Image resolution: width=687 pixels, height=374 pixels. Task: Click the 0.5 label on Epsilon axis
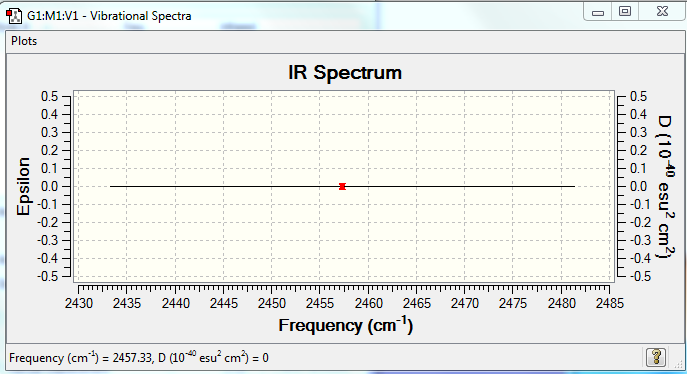coord(49,96)
